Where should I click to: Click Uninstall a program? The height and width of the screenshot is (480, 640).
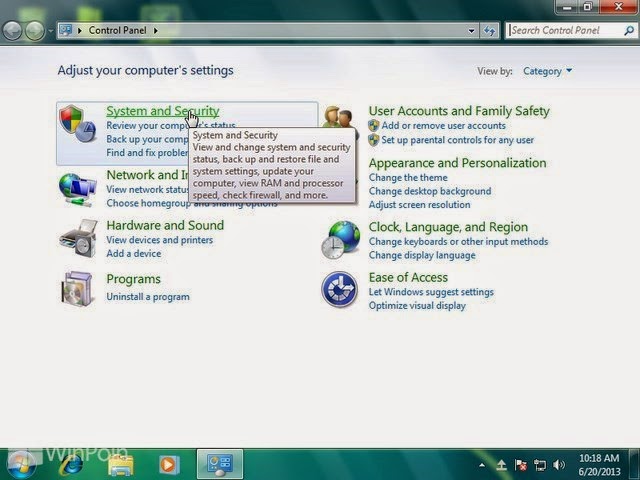tap(148, 297)
